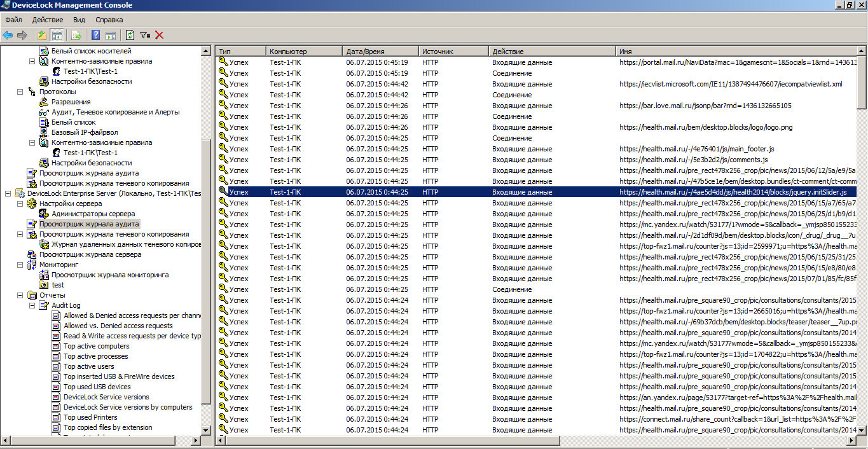The image size is (868, 449).
Task: Collapse the Протоколы tree node
Action: click(x=20, y=92)
